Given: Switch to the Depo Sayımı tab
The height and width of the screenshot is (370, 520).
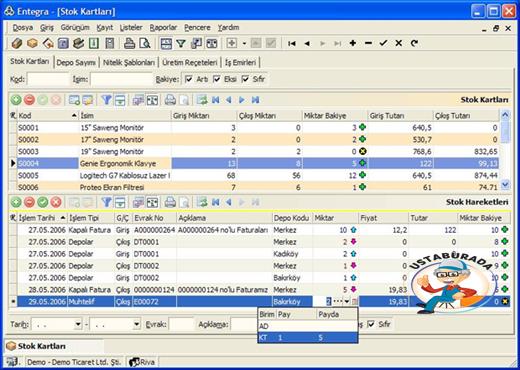Looking at the screenshot, I should (76, 62).
